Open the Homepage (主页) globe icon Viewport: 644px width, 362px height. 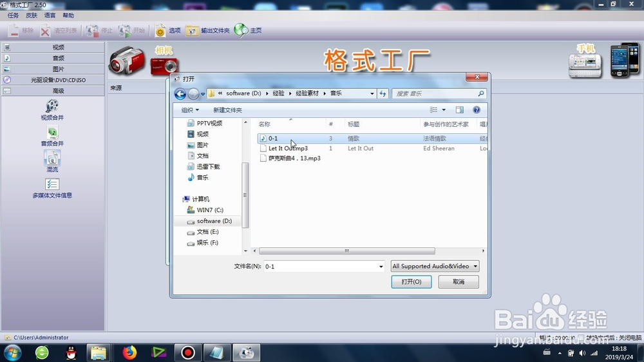[x=241, y=30]
